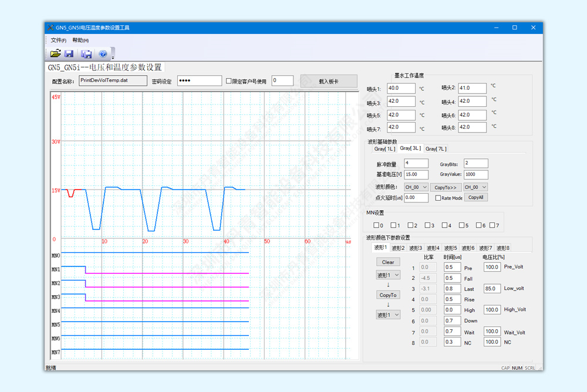Select the 波形5 tab
This screenshot has width=587, height=392.
450,248
